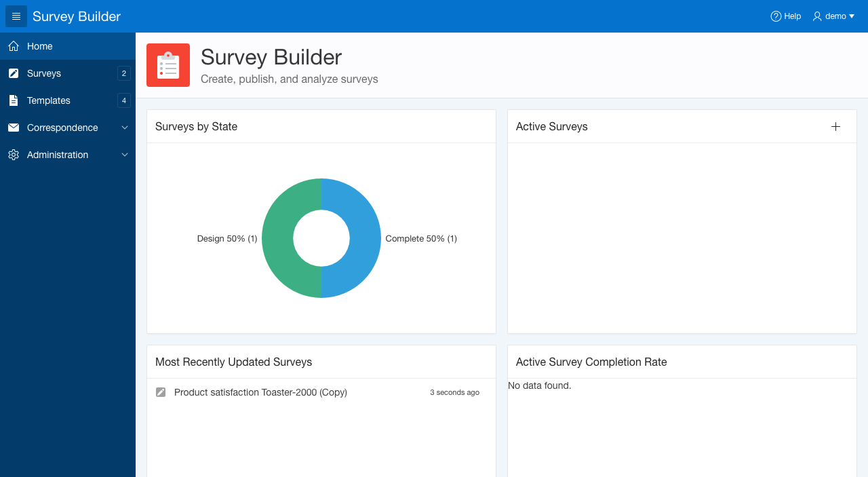Open Product satisfaction Toaster-2000 (Copy) survey
The height and width of the screenshot is (477, 868).
pyautogui.click(x=260, y=392)
